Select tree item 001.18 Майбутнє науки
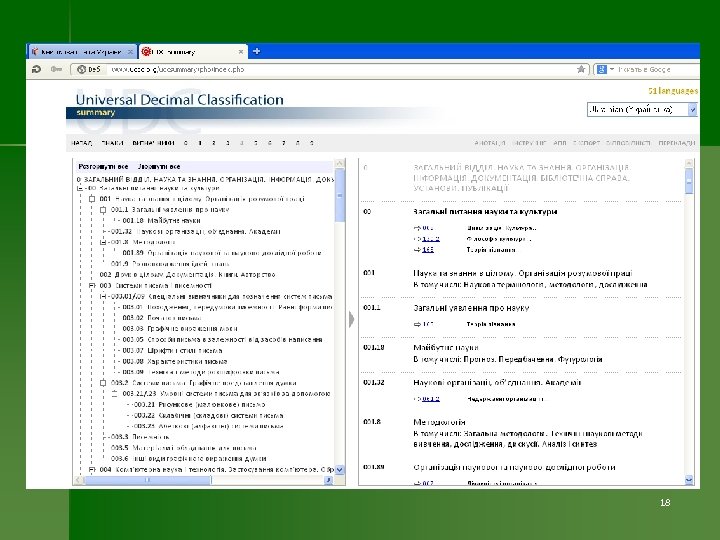The image size is (720, 540). tap(161, 220)
